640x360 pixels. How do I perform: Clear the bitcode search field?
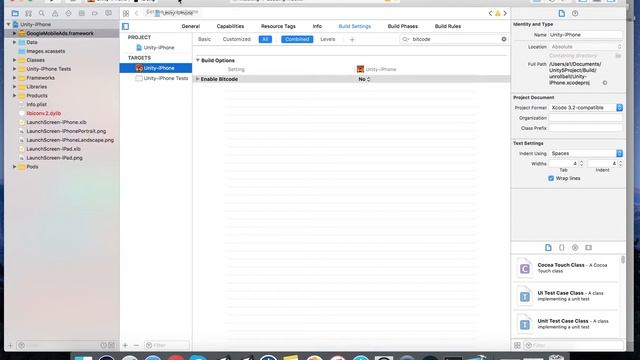coord(504,39)
